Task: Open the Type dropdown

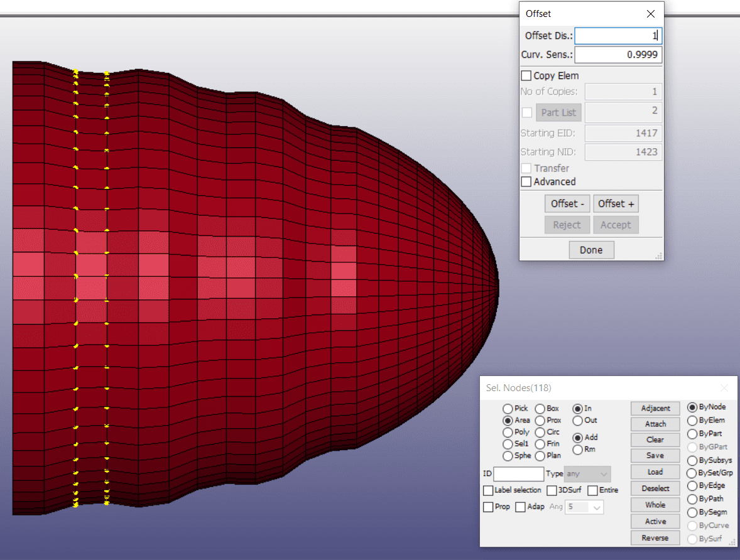Action: click(587, 474)
